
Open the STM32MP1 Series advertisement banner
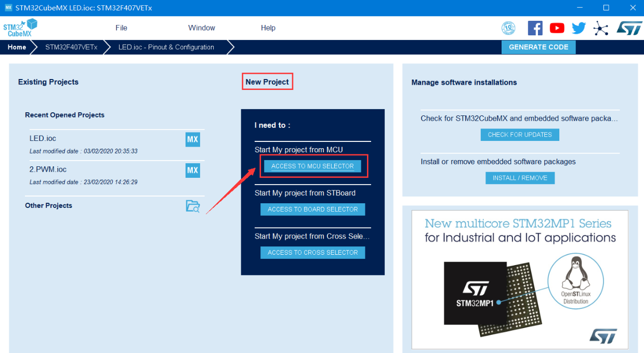pos(520,280)
